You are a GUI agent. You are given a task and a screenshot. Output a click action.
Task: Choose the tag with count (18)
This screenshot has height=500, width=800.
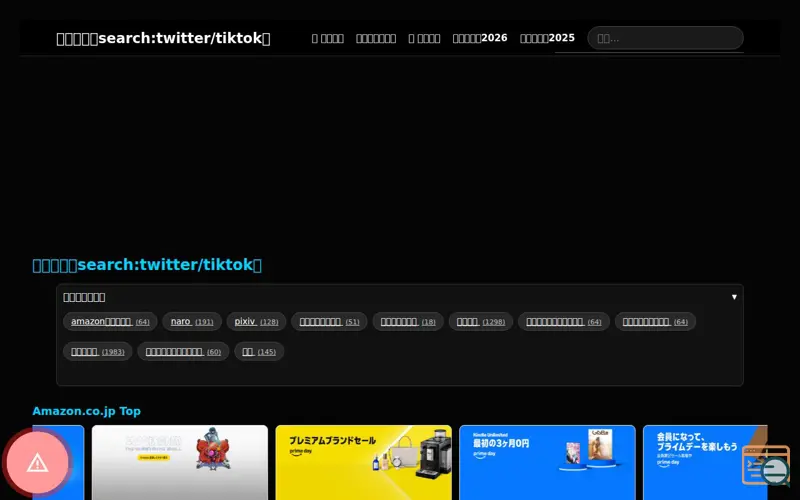click(408, 321)
